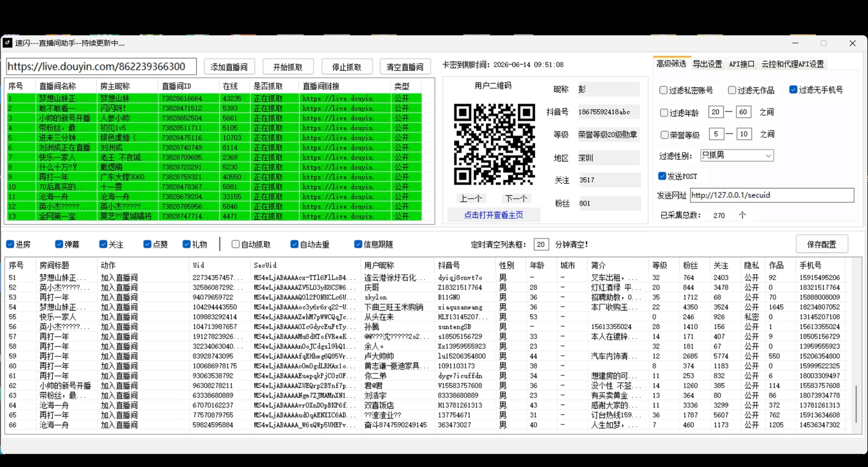
Task: Disable 信息跟随 option
Action: [x=358, y=244]
